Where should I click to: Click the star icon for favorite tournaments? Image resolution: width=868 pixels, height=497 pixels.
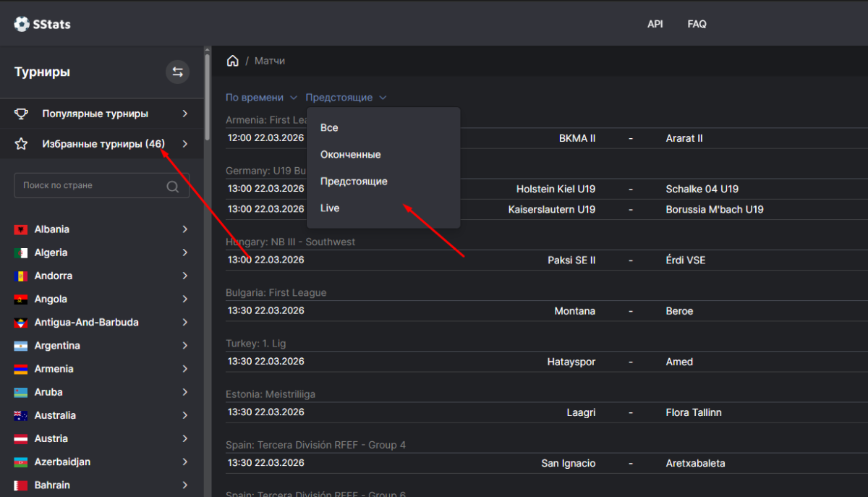(x=22, y=144)
